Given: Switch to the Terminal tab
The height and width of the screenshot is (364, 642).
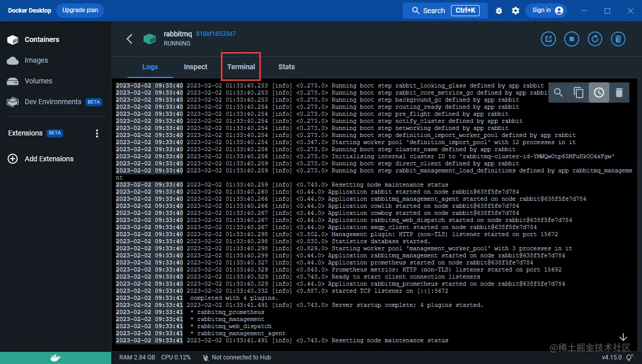Looking at the screenshot, I should click(241, 67).
